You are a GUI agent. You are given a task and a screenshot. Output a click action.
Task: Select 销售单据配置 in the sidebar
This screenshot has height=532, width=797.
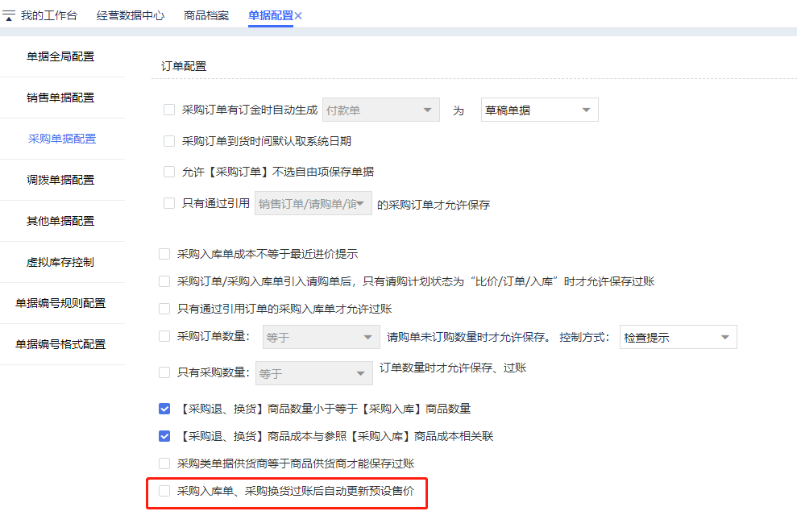tap(62, 98)
